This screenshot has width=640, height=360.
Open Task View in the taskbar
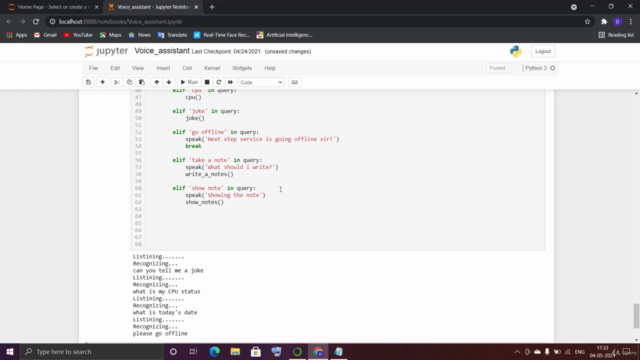[x=193, y=351]
